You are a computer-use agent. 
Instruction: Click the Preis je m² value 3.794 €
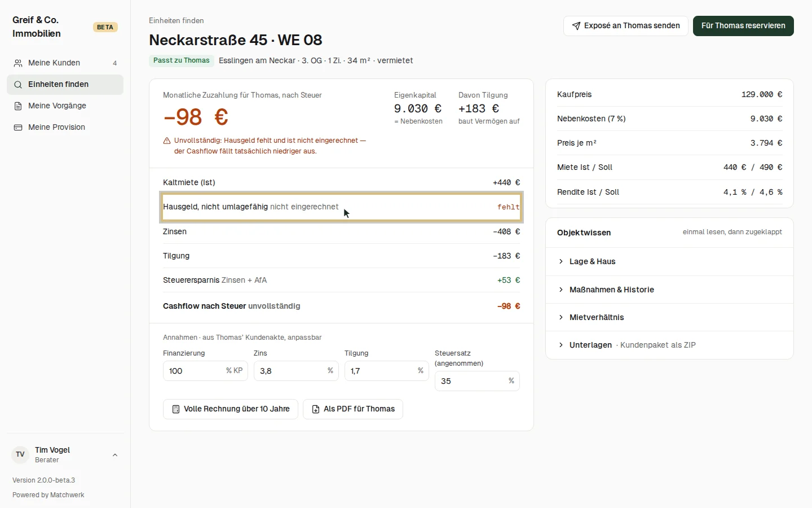pyautogui.click(x=766, y=143)
